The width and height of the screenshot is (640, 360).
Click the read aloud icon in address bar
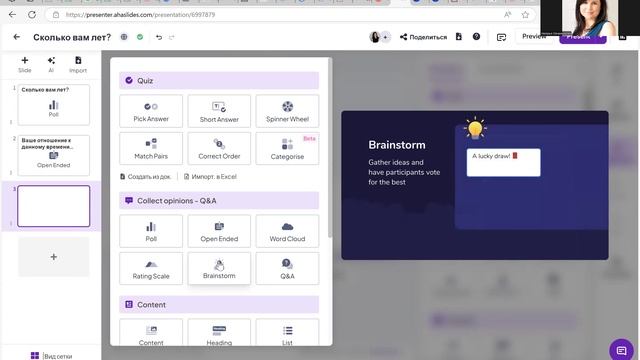tap(508, 15)
